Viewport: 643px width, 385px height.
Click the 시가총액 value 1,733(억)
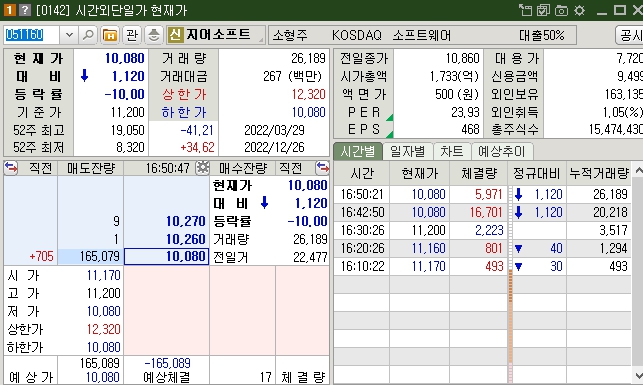[454, 76]
